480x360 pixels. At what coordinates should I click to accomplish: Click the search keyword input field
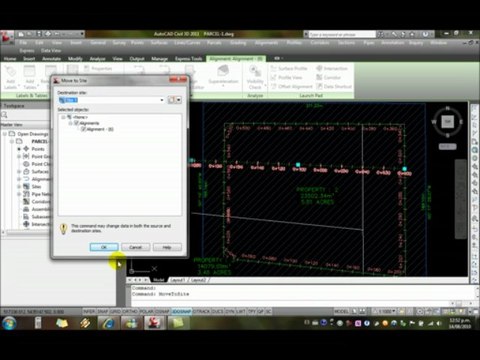pyautogui.click(x=342, y=34)
